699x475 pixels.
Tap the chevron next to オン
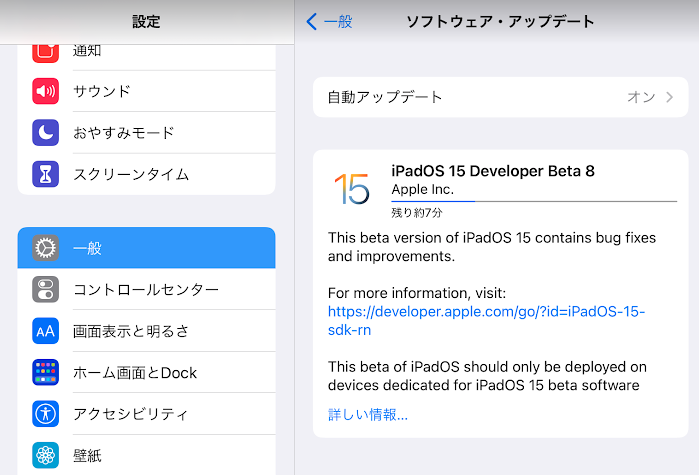[670, 97]
